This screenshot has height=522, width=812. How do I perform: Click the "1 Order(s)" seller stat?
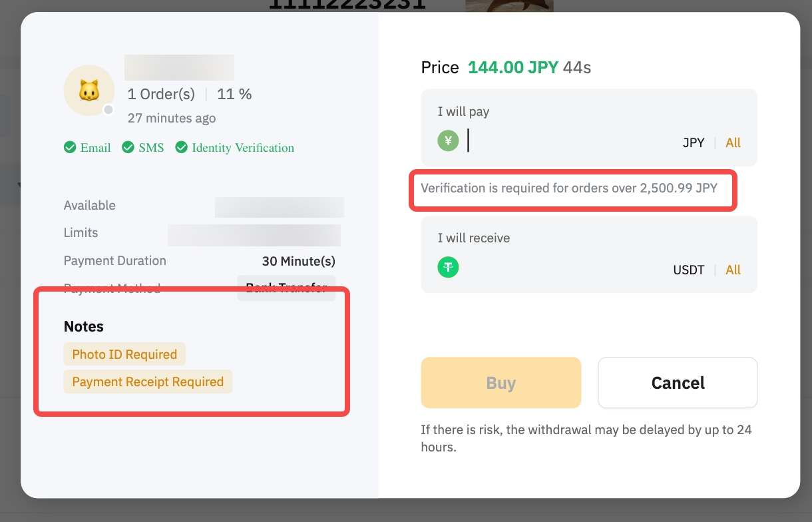pos(161,94)
